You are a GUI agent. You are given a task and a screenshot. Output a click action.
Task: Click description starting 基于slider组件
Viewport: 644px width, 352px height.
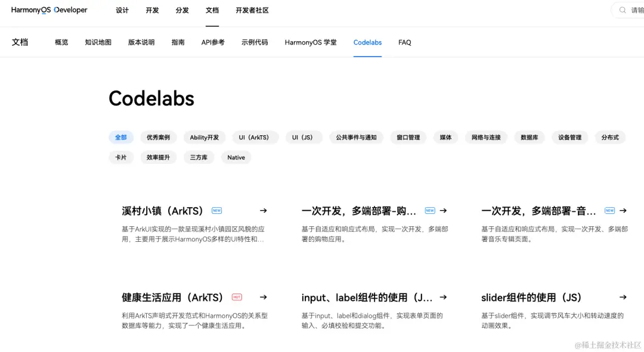[x=552, y=320]
